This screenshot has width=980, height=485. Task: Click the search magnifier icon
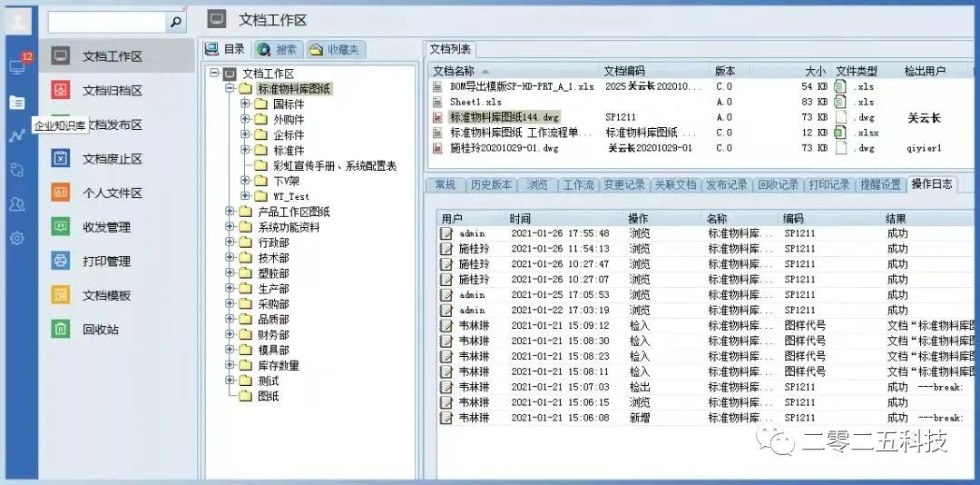176,23
